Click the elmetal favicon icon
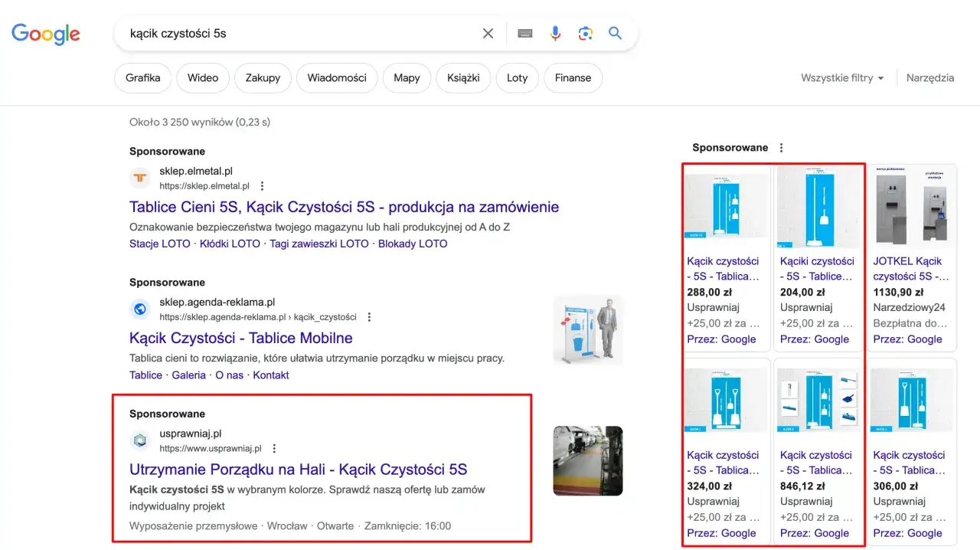Viewport: 980px width, 550px height. click(140, 178)
